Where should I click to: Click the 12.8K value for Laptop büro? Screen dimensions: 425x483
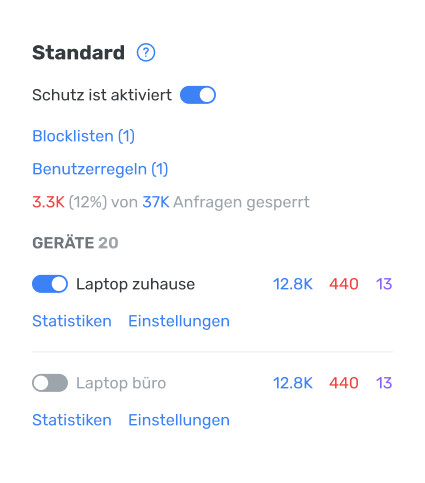[x=293, y=383]
